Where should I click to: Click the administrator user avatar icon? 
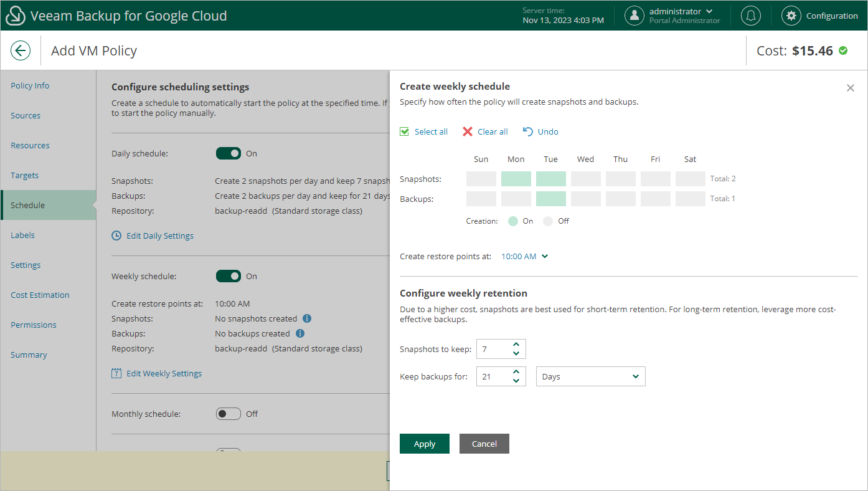(634, 16)
